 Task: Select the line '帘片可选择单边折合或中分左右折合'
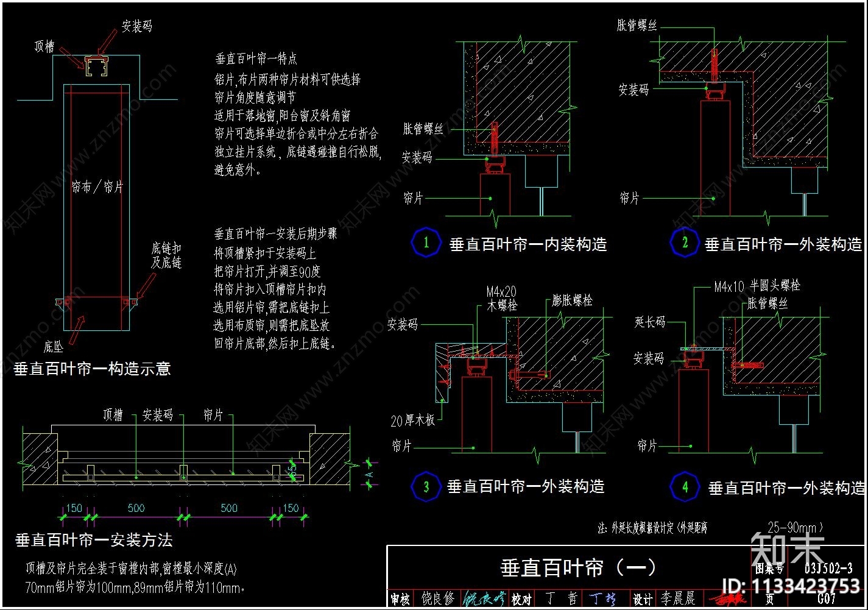point(296,133)
